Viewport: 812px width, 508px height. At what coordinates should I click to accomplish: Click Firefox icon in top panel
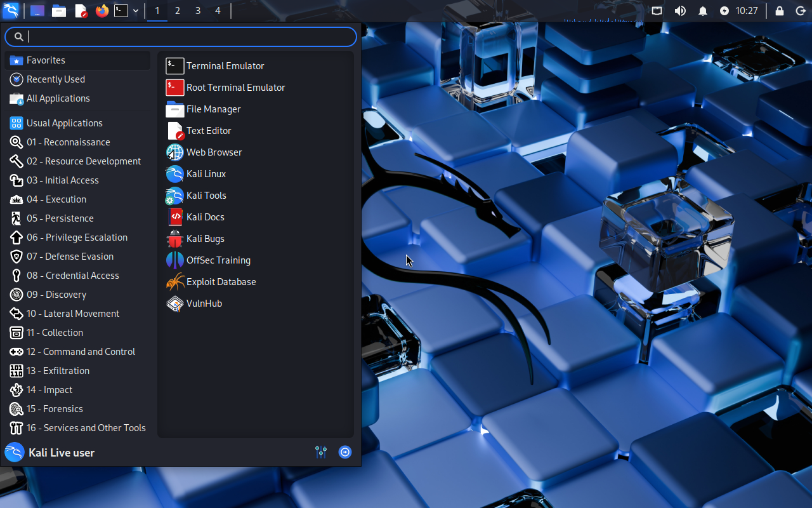101,11
